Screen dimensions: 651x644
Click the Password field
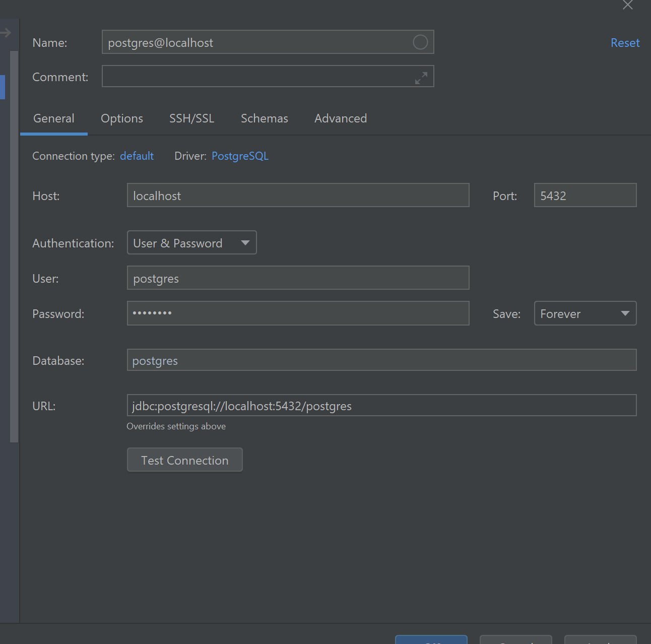pyautogui.click(x=298, y=313)
